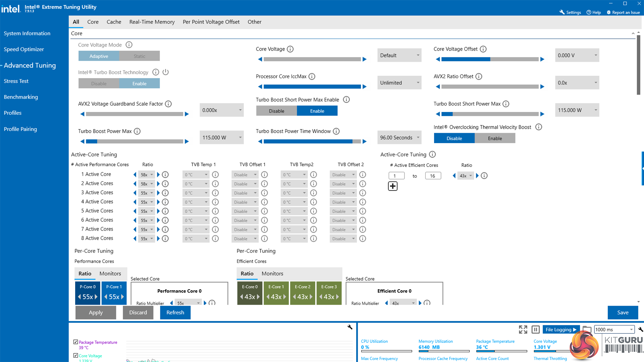
Task: Open the Core Voltage Default dropdown
Action: coord(399,55)
